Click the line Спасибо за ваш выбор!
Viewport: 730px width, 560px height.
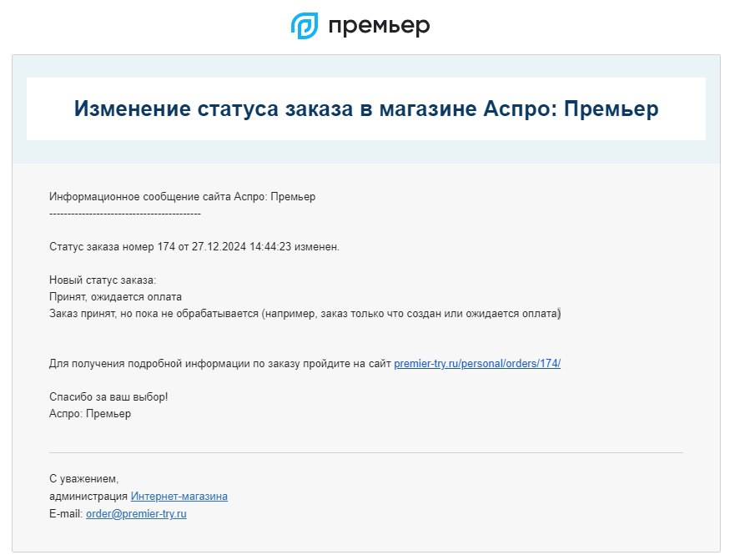tap(108, 397)
